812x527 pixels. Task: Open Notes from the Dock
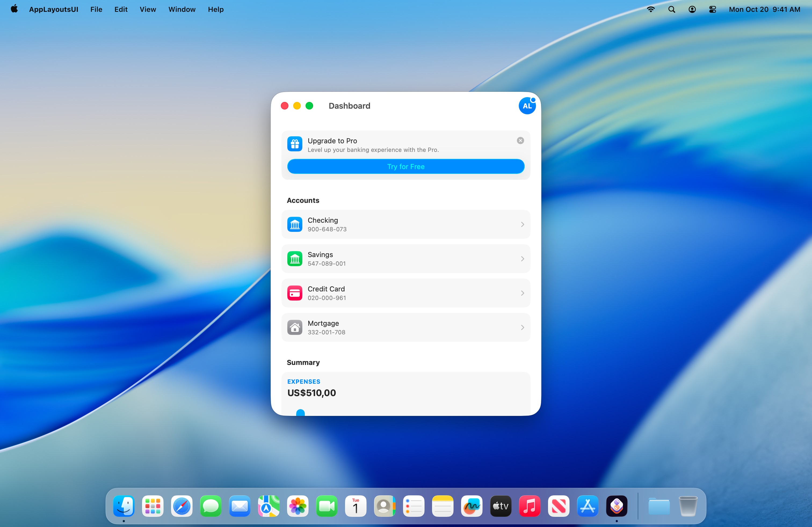(x=443, y=506)
